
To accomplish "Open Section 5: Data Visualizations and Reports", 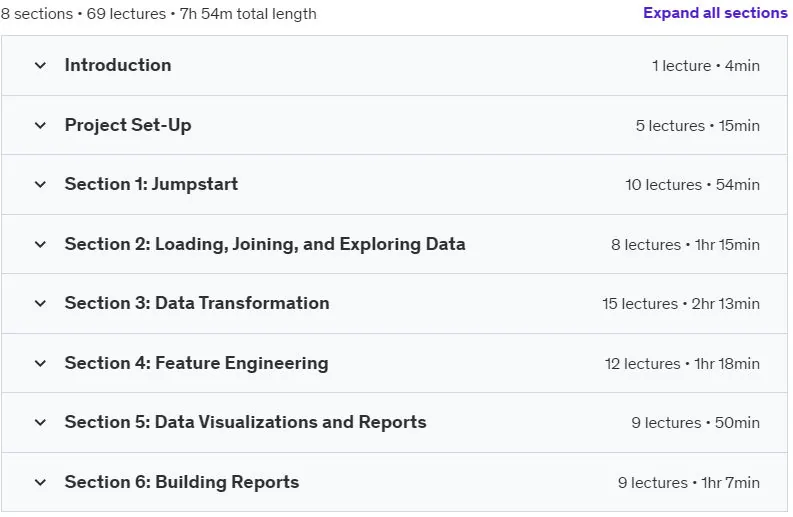I will pyautogui.click(x=246, y=422).
